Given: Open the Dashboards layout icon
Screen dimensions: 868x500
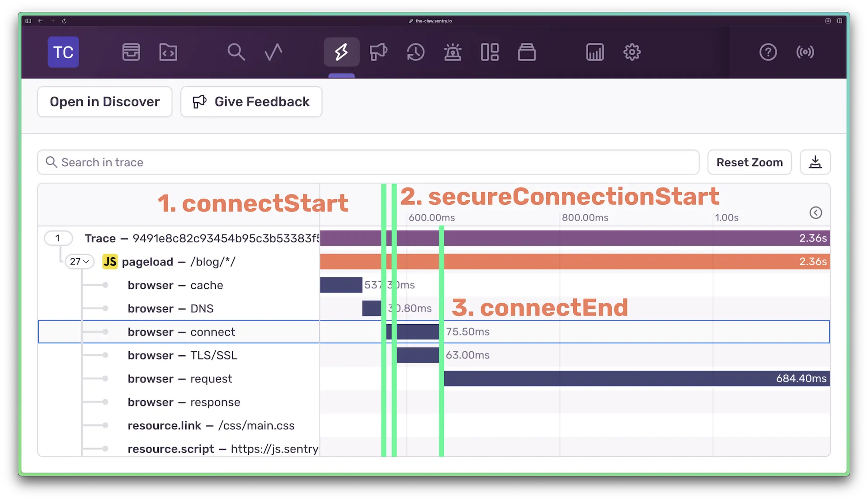Looking at the screenshot, I should (x=490, y=52).
